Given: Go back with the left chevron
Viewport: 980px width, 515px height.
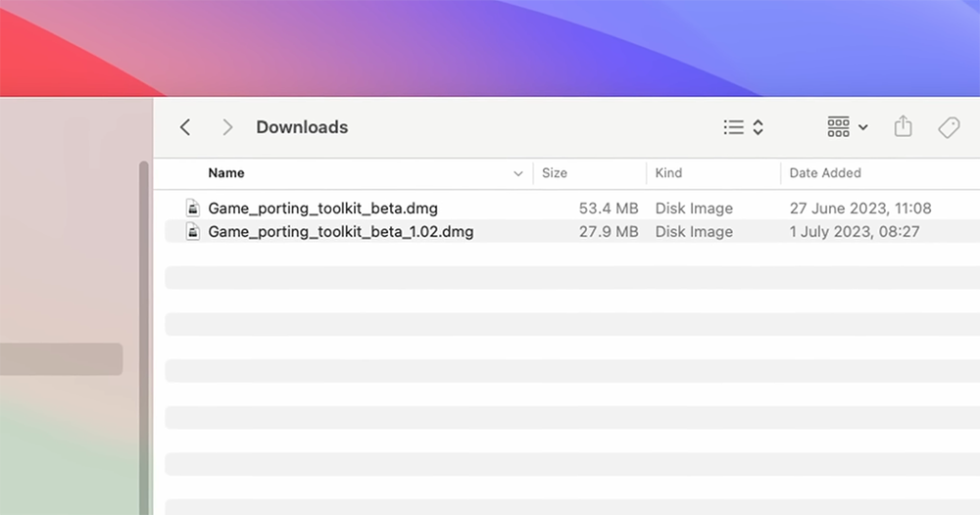Looking at the screenshot, I should [185, 127].
